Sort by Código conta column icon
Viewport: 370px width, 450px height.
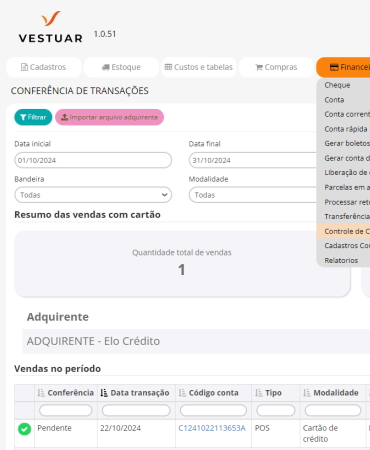click(x=182, y=393)
